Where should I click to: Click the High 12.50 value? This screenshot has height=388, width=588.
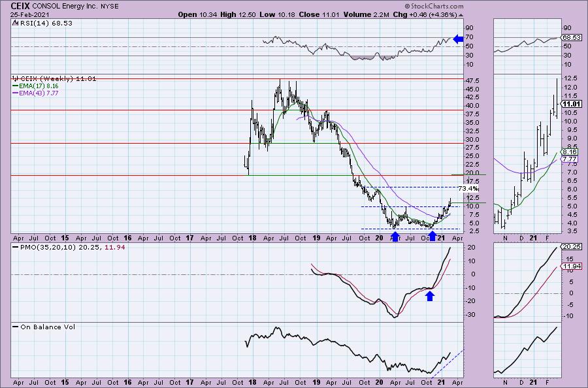click(x=238, y=14)
